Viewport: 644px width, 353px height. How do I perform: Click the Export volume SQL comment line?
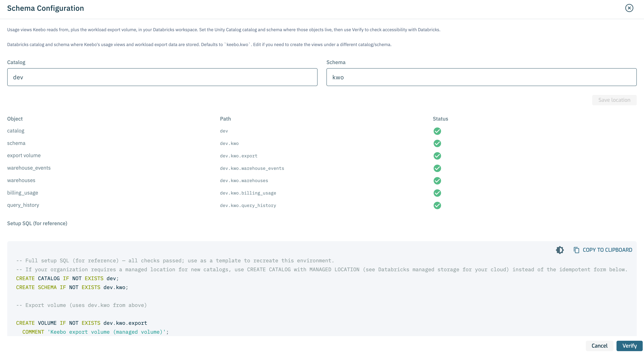(81, 305)
